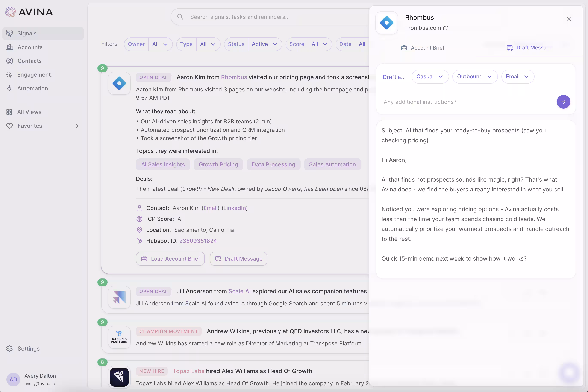Click the Rhombus logo in signal card
This screenshot has width=588, height=392.
[x=119, y=83]
